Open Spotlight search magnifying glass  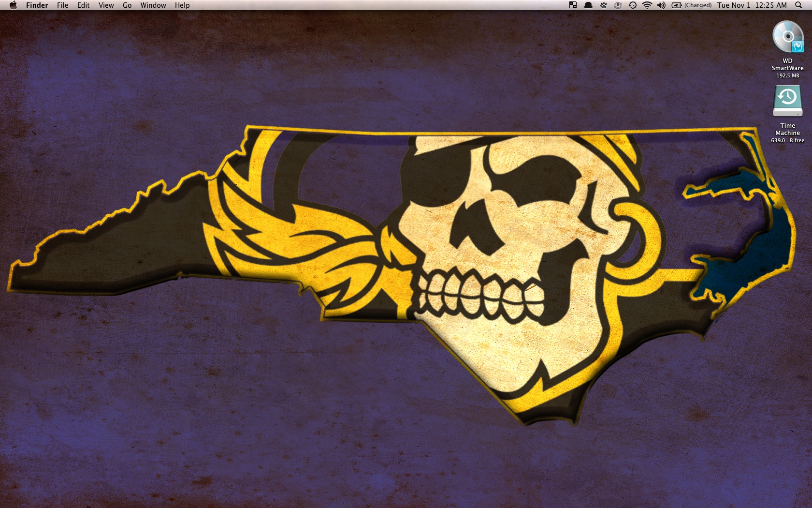798,5
